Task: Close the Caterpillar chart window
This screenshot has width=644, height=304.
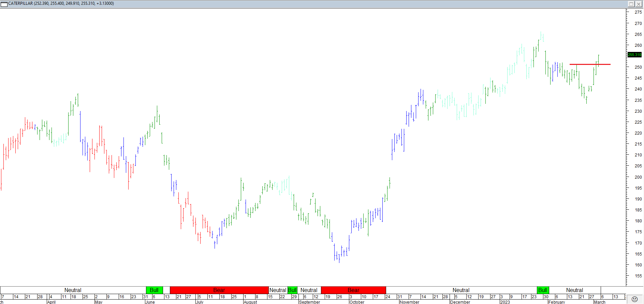Action: point(639,4)
